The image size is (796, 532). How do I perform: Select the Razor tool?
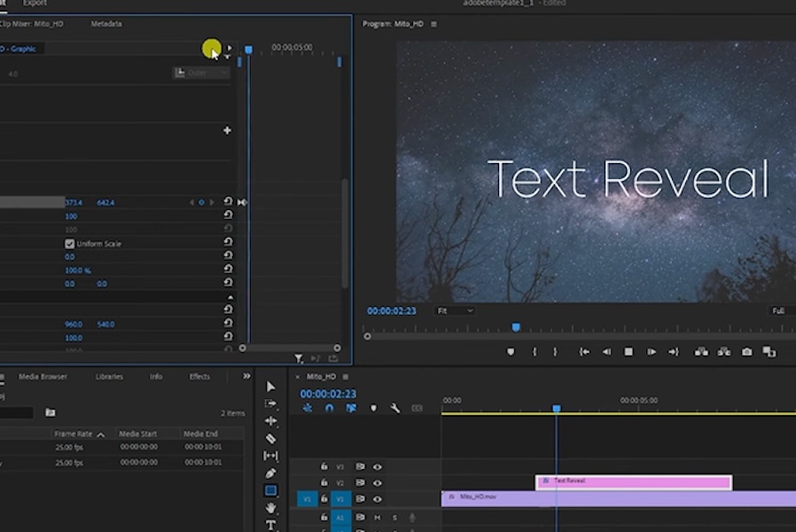point(270,438)
